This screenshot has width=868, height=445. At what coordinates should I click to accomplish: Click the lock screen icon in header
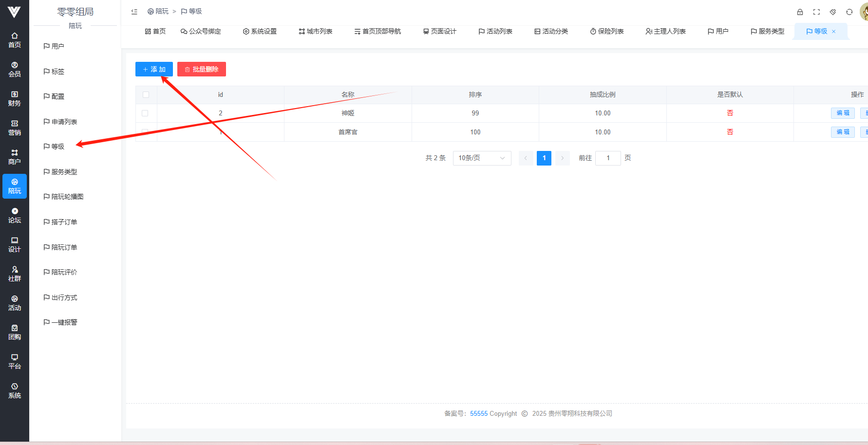coord(800,12)
